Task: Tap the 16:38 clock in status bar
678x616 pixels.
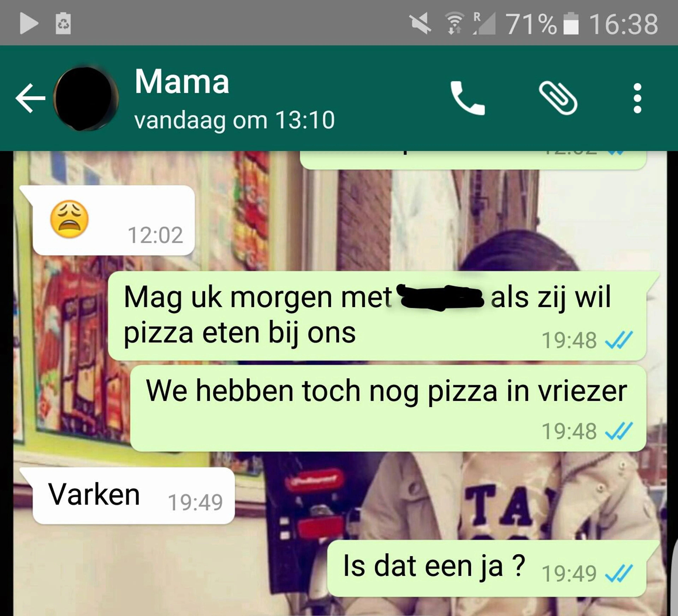Action: pyautogui.click(x=623, y=24)
